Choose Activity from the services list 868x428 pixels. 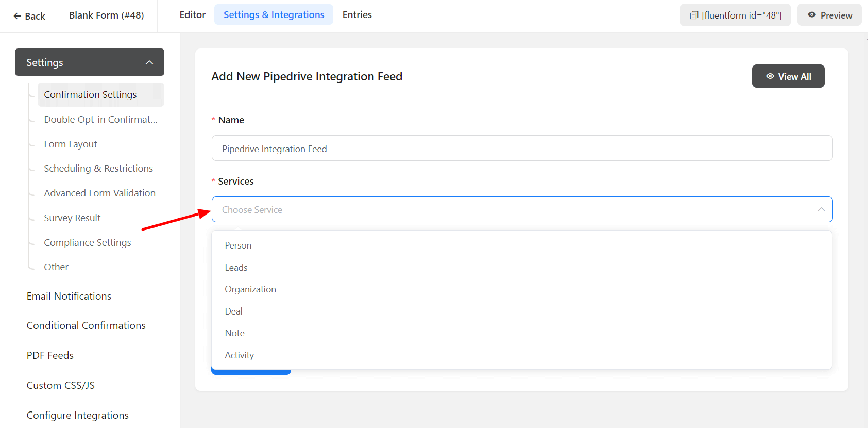[x=239, y=355]
